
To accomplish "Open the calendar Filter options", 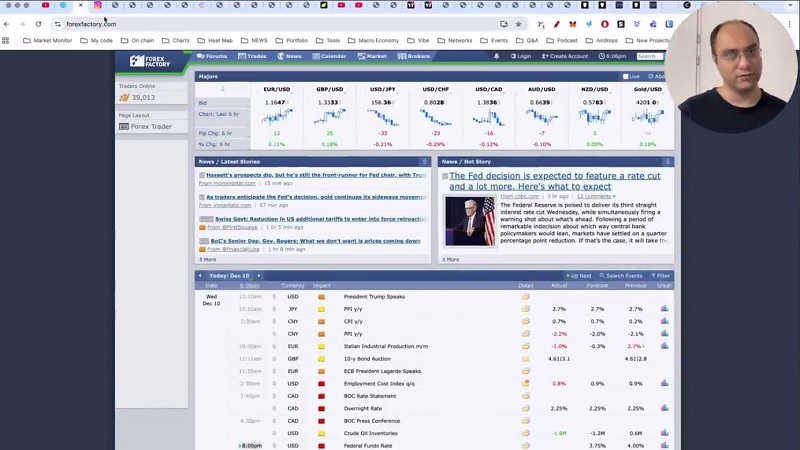I will [x=661, y=275].
